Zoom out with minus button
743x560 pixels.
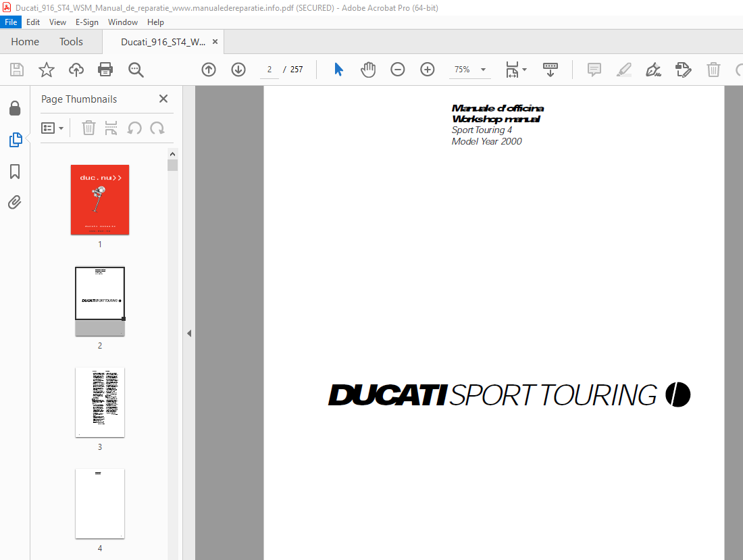click(398, 70)
